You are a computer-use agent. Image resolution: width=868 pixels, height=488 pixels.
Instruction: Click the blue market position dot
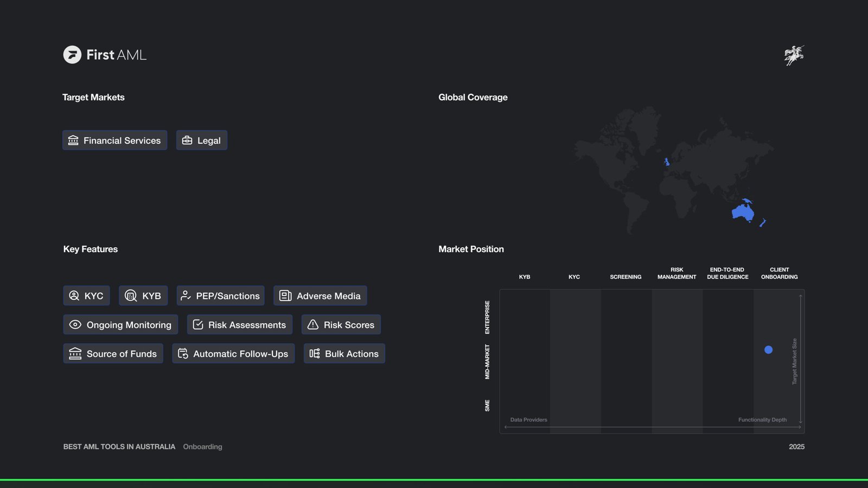768,350
